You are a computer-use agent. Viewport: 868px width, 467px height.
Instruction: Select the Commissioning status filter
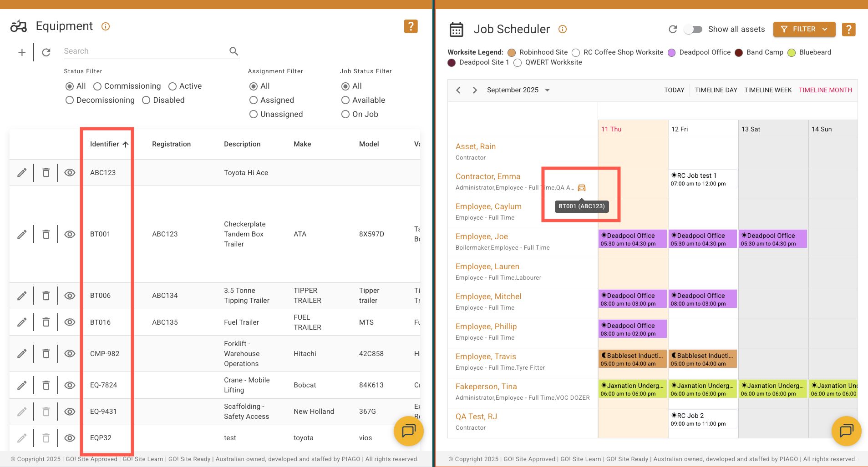[97, 86]
